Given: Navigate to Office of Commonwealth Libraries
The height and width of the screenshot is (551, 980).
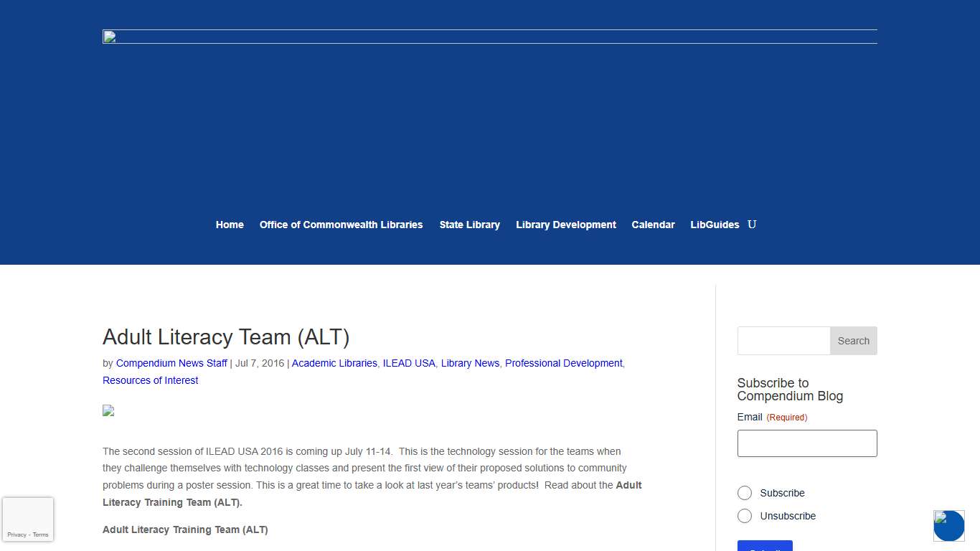Looking at the screenshot, I should (x=341, y=225).
